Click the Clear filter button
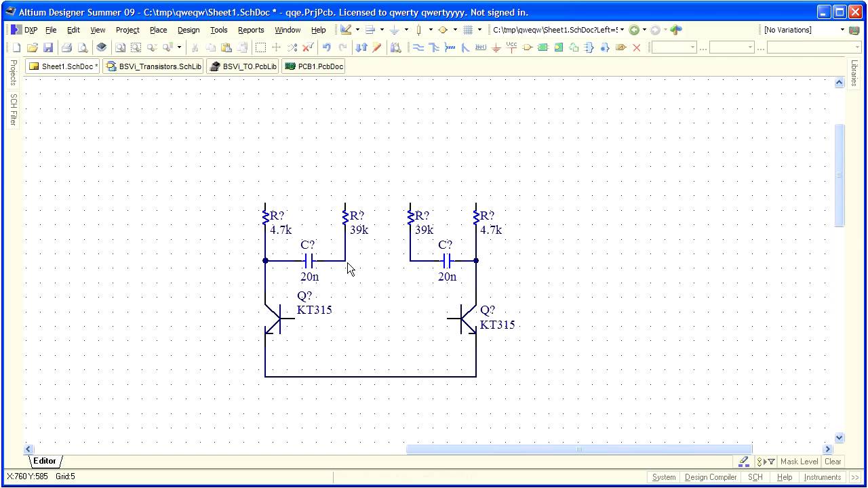This screenshot has width=868, height=488. coord(833,462)
